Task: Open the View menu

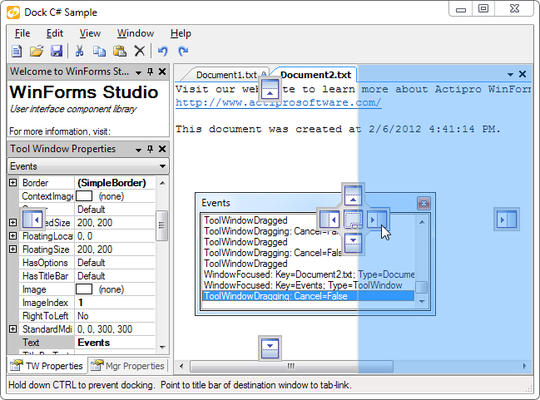Action: [x=90, y=33]
